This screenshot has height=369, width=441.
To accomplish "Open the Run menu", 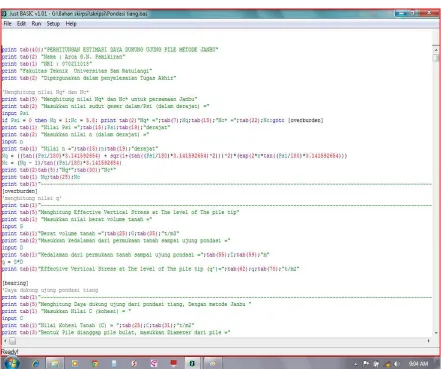I will coord(36,24).
